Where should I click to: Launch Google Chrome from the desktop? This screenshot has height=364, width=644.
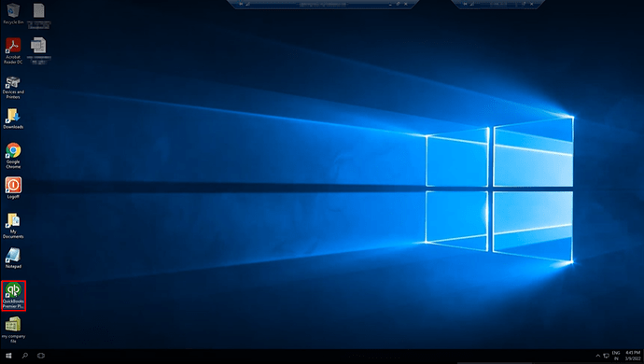13,155
